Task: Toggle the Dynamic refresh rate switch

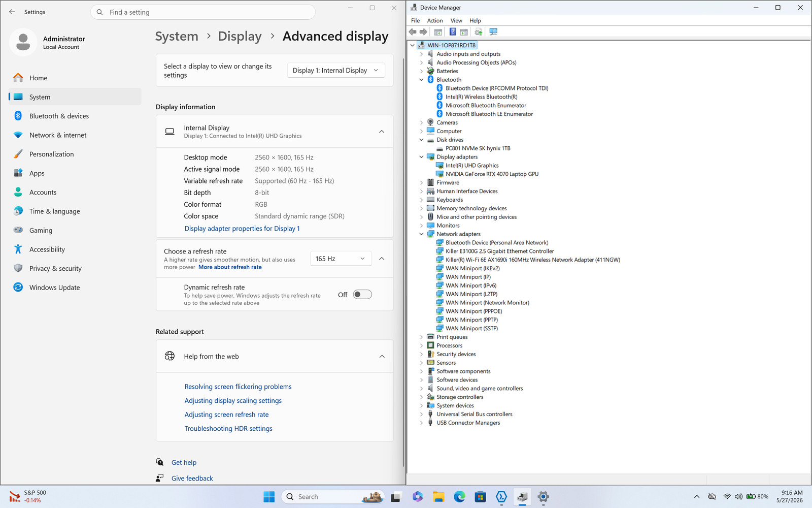Action: pyautogui.click(x=362, y=295)
